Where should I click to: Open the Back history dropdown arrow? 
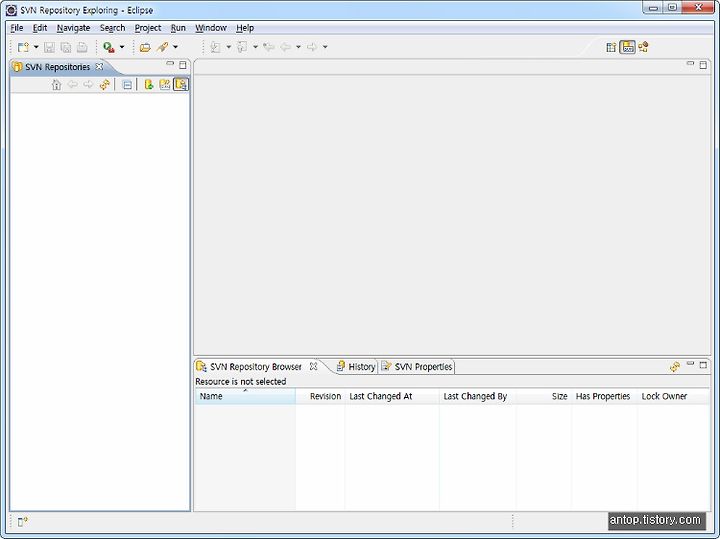[298, 47]
